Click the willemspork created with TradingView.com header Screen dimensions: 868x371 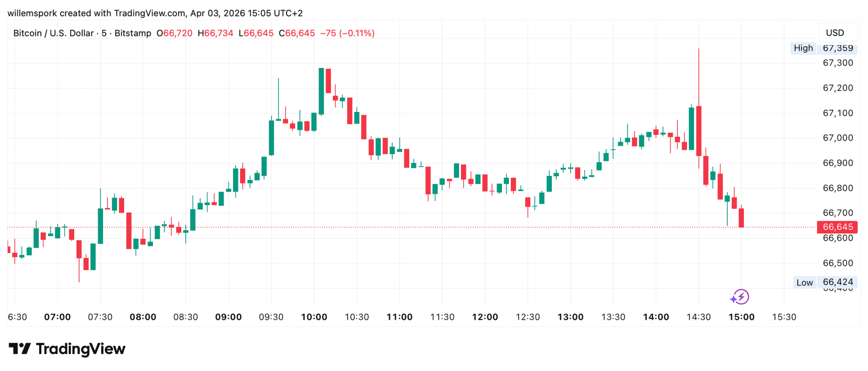[155, 13]
